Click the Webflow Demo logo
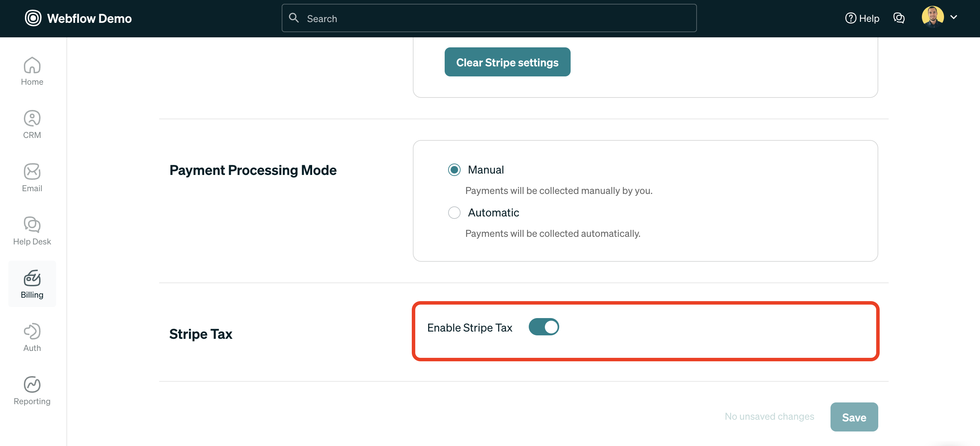The width and height of the screenshot is (980, 446). pos(78,18)
